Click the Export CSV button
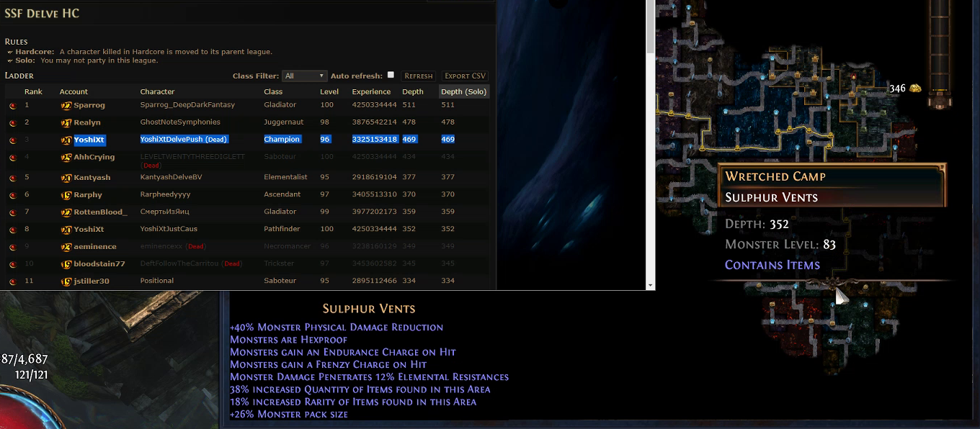 (465, 76)
